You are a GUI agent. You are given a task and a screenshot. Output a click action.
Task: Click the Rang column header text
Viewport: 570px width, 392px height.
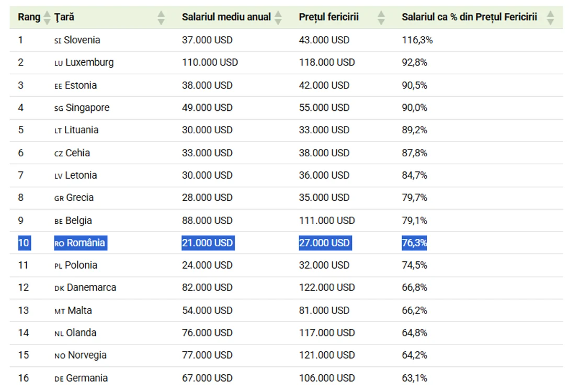pyautogui.click(x=29, y=17)
